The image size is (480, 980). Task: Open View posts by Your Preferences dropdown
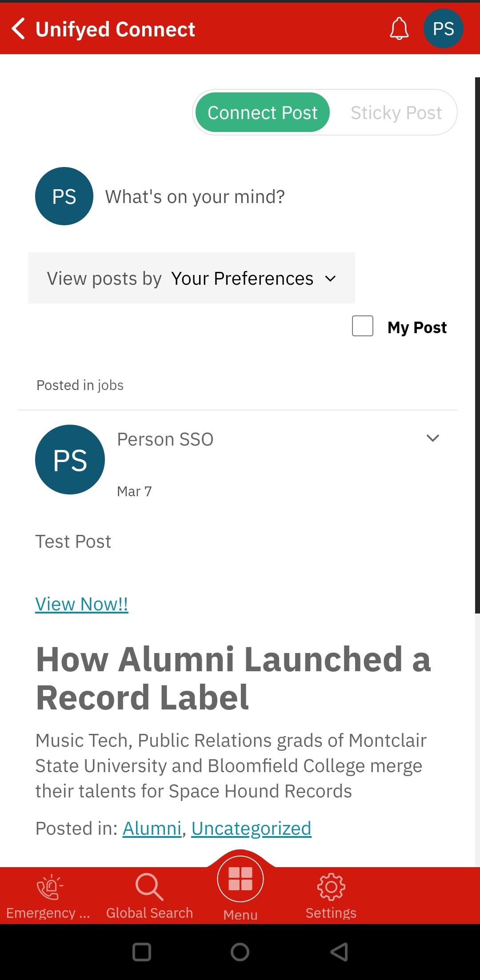tap(192, 278)
